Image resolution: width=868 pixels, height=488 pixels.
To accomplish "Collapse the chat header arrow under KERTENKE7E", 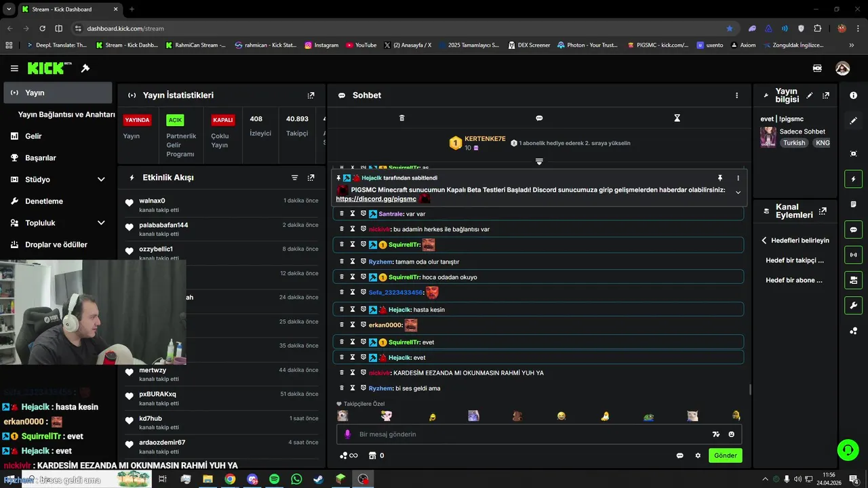I will 539,161.
